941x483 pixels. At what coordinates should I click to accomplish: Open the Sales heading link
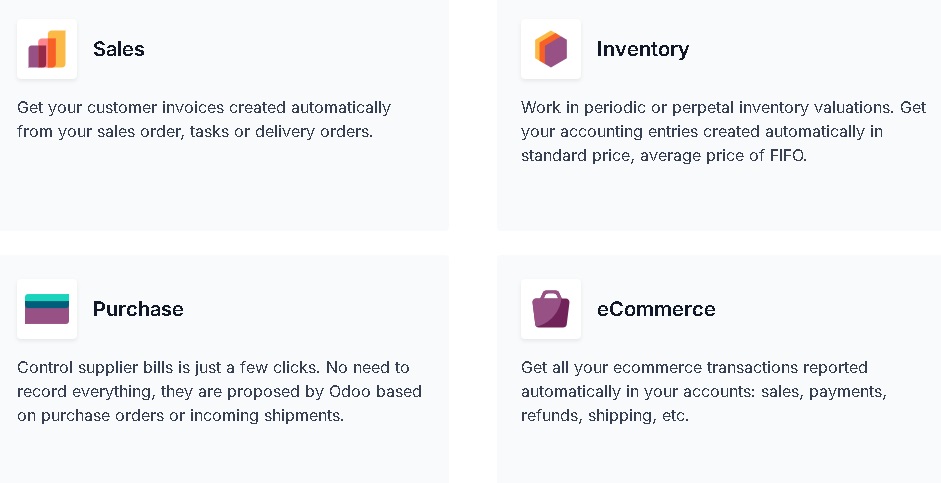[x=119, y=49]
